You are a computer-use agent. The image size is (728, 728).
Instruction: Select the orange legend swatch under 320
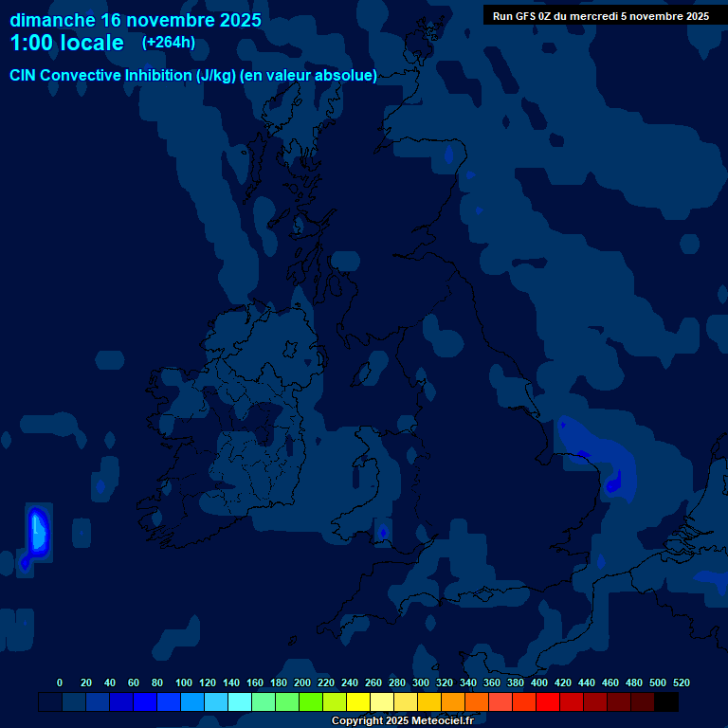[x=453, y=702]
